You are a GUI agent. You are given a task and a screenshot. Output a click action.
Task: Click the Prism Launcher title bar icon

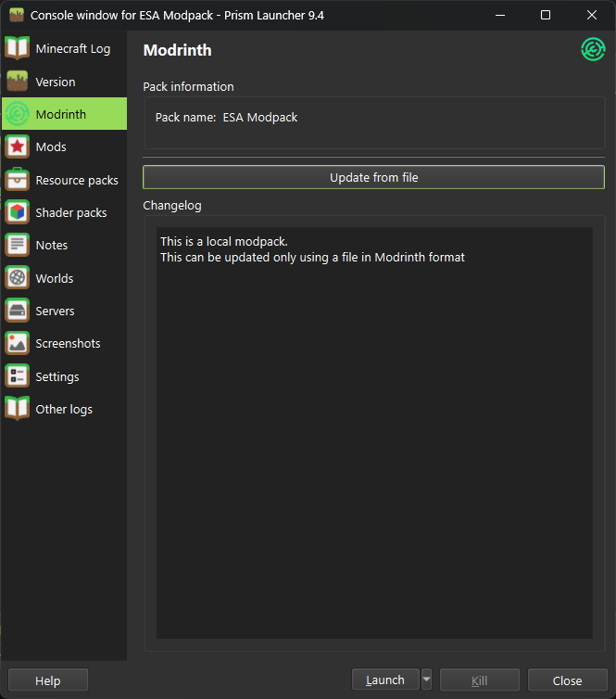click(x=16, y=15)
